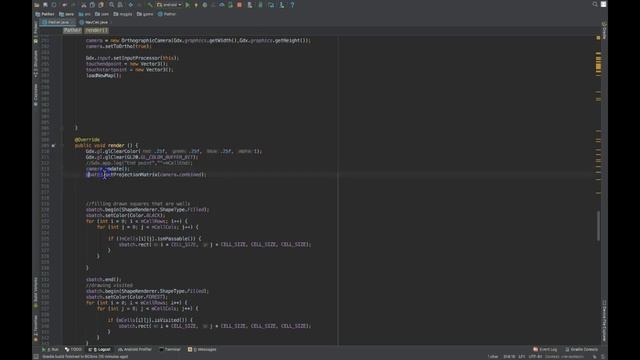Open the Logcat tool window tab
The height and width of the screenshot is (360, 640).
100,349
